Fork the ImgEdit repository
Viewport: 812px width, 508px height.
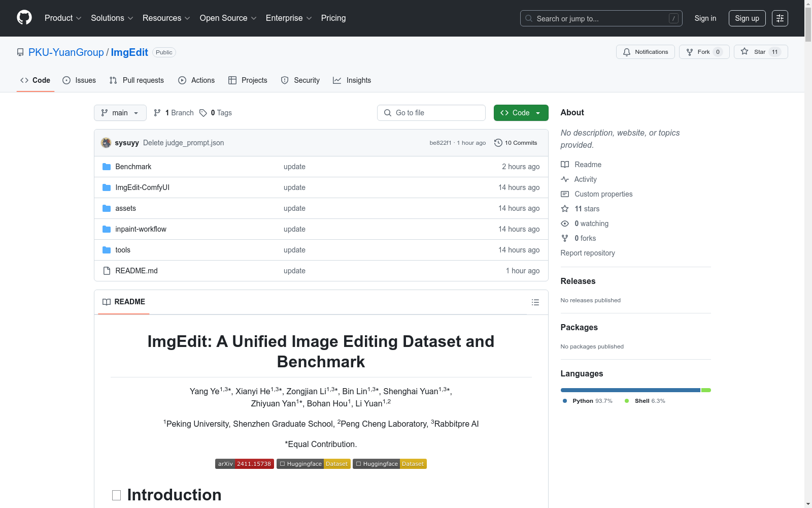pos(704,52)
